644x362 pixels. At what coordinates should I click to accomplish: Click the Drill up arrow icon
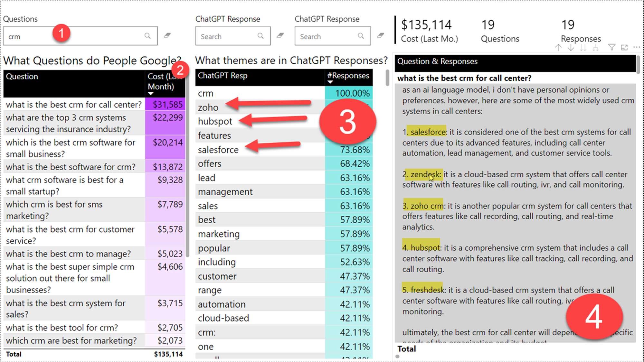[x=558, y=48]
